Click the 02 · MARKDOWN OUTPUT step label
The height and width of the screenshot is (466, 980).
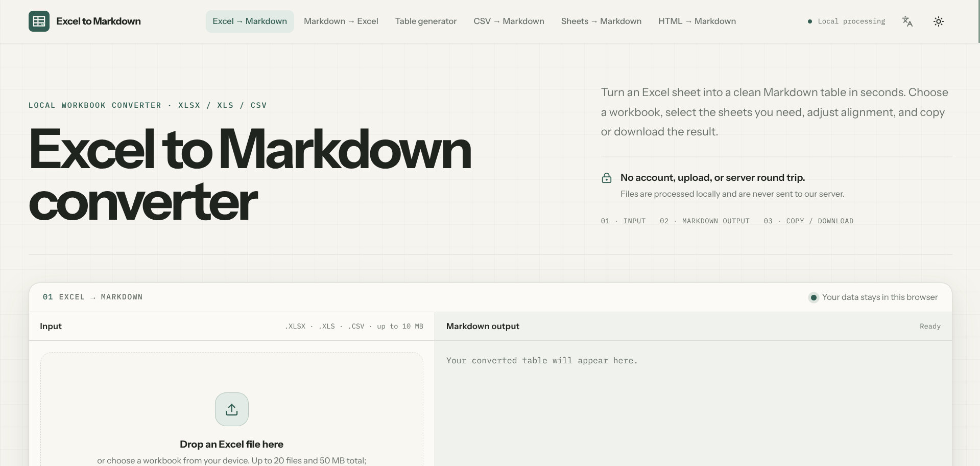(x=705, y=221)
